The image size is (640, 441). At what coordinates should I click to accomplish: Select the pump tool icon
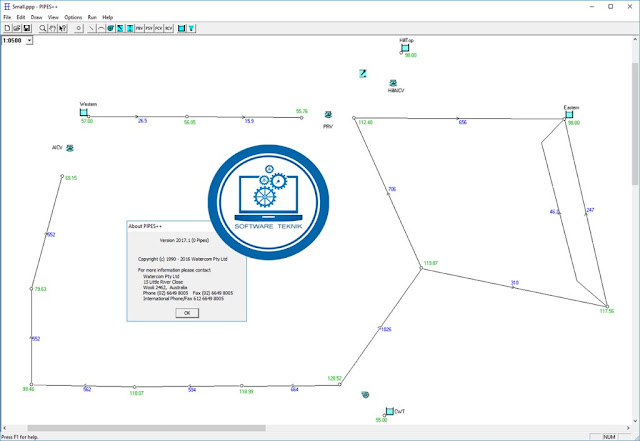point(110,28)
